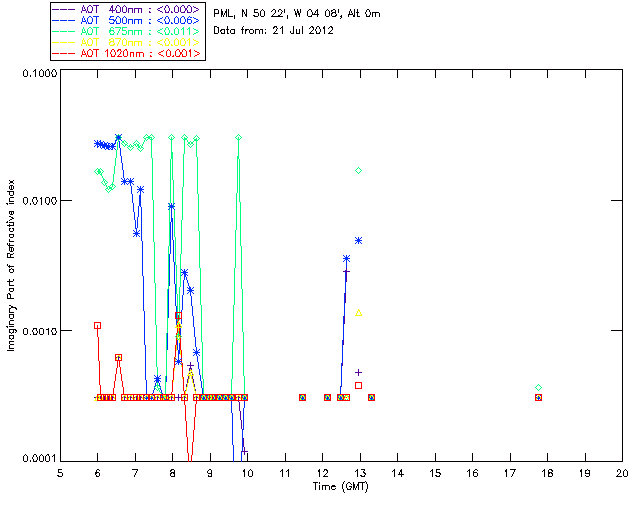Click the red square marker at time 6

click(x=98, y=325)
